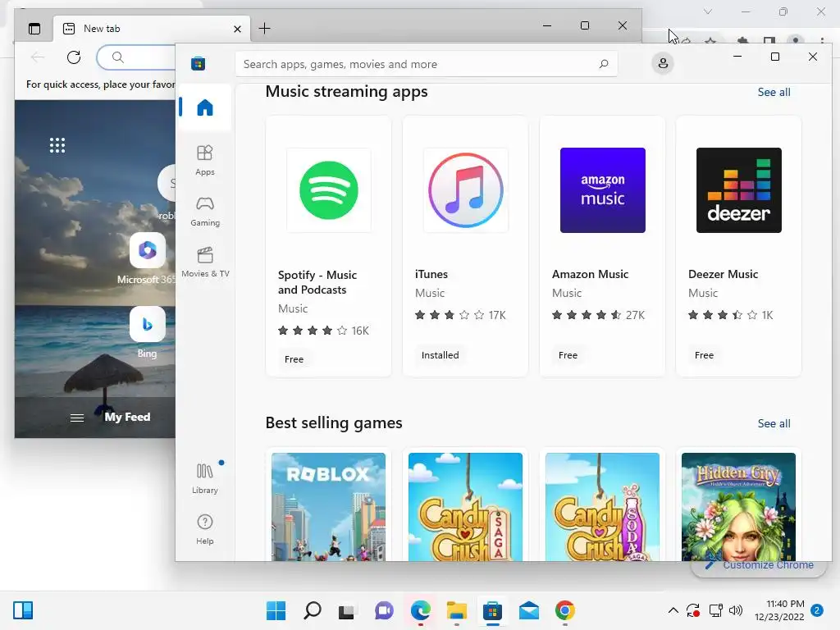This screenshot has width=840, height=630.
Task: Open Mail app from taskbar
Action: (529, 610)
